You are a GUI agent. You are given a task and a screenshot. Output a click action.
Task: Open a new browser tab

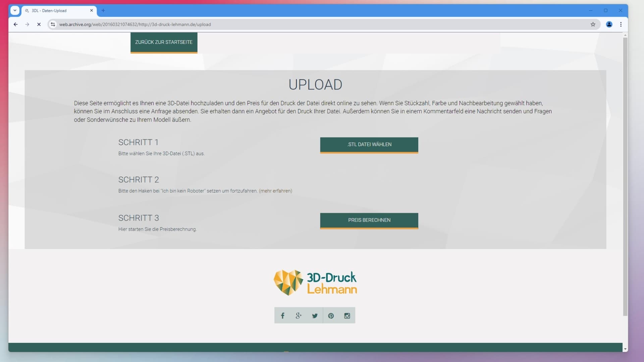(103, 11)
